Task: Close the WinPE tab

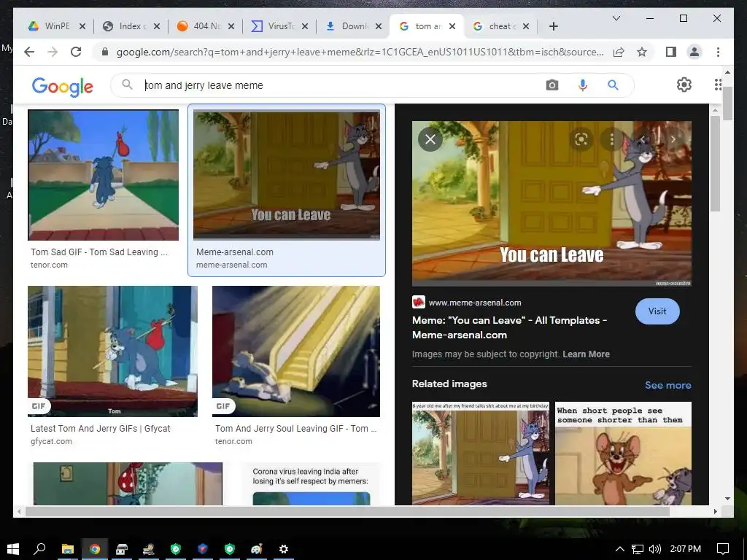Action: tap(82, 27)
